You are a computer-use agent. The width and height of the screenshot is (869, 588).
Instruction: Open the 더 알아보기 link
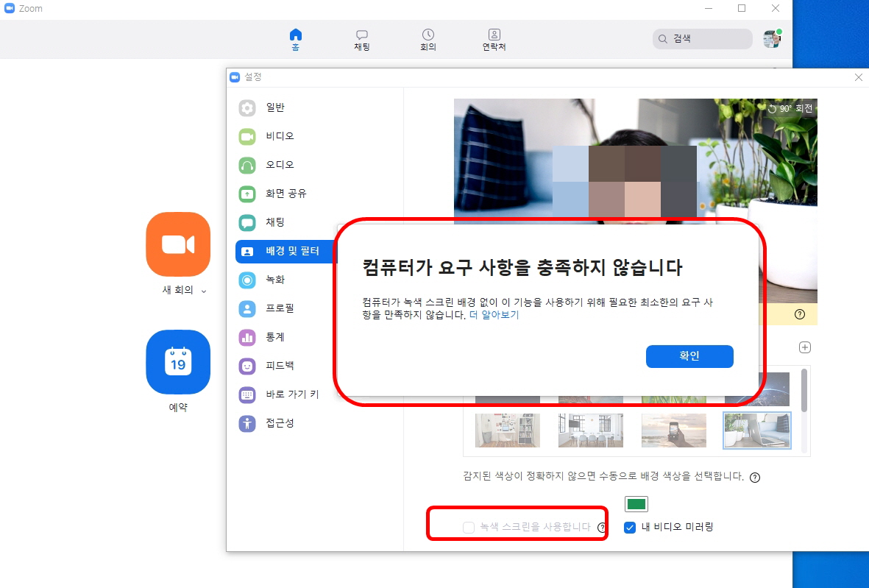(494, 315)
